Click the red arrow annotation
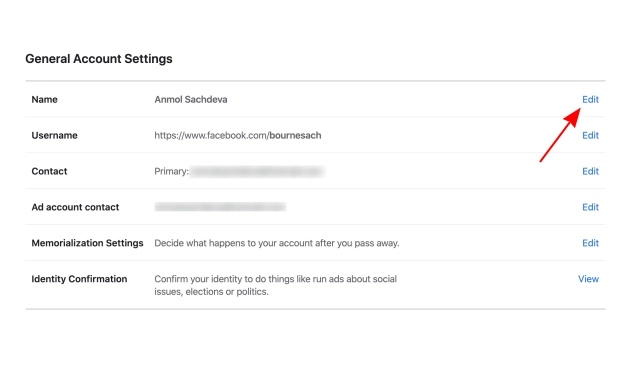The image size is (640, 378). coord(560,135)
